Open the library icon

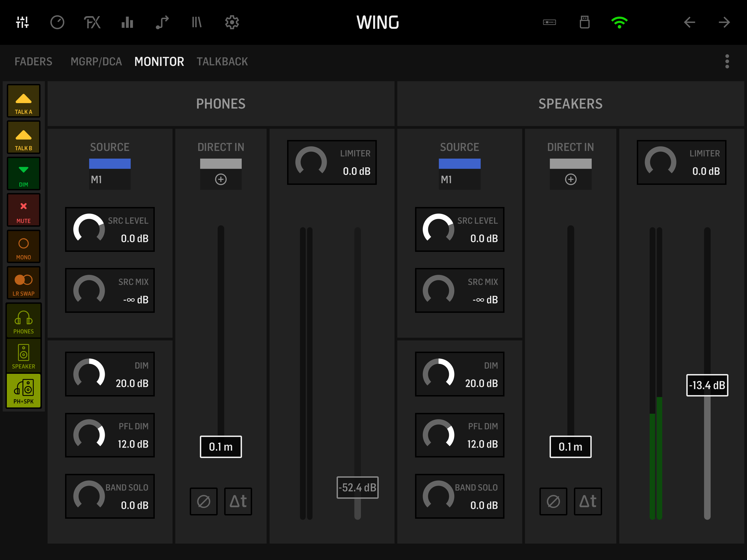(x=197, y=22)
